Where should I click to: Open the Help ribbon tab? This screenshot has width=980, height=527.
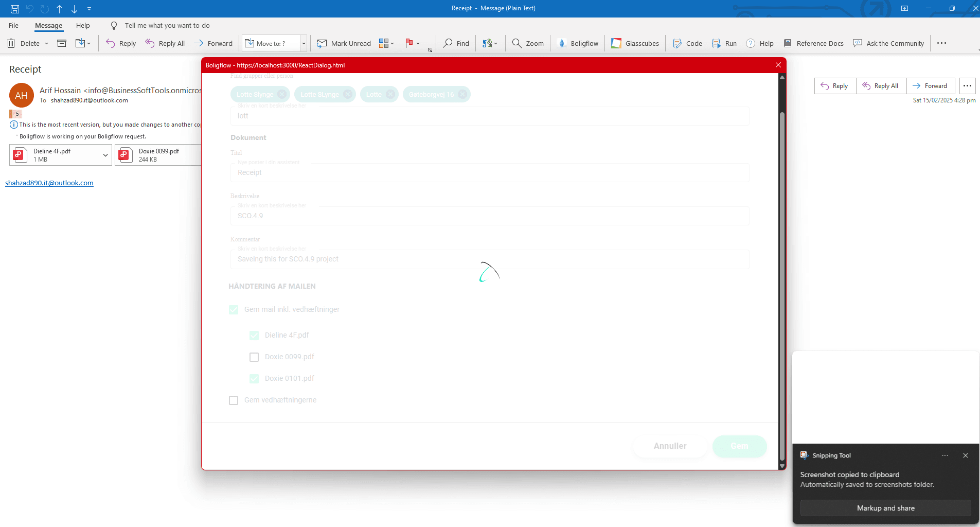(x=83, y=25)
